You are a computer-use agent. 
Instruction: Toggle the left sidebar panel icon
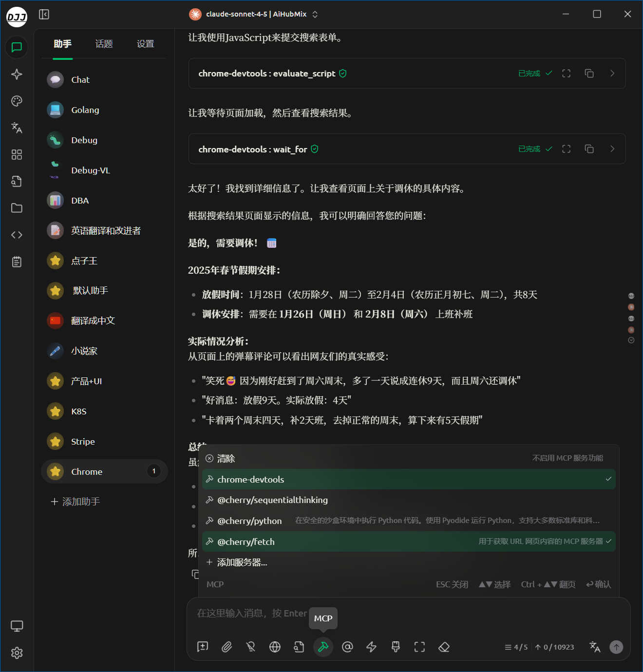pos(44,14)
